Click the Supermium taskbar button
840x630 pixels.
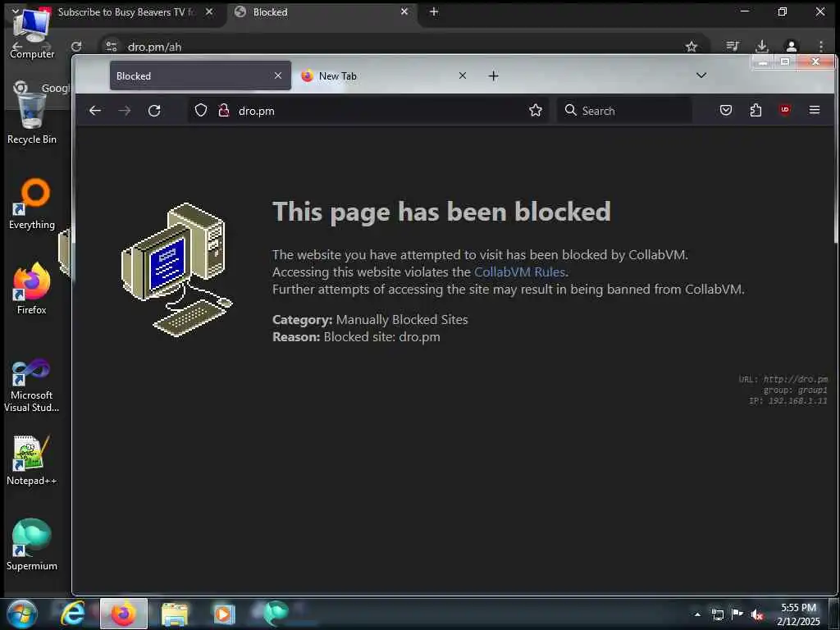276,614
